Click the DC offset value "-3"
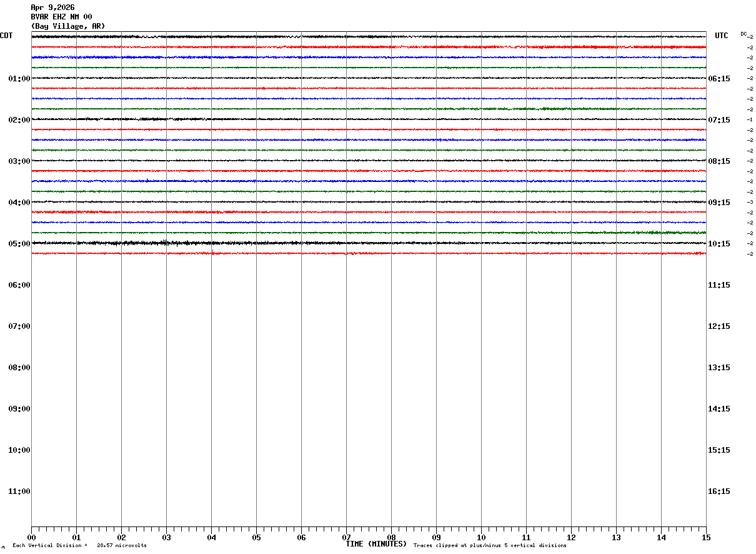 click(750, 203)
